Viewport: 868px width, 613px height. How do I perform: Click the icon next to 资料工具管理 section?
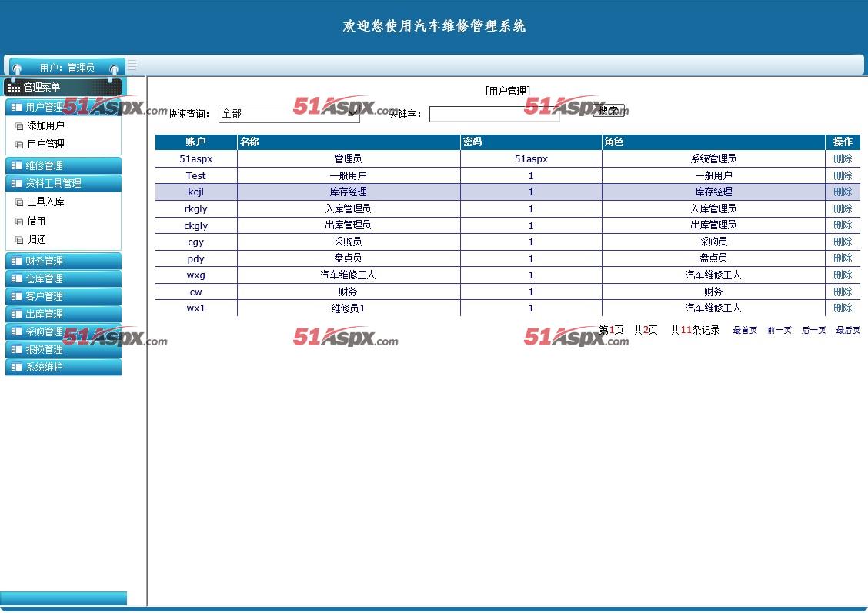pyautogui.click(x=16, y=183)
